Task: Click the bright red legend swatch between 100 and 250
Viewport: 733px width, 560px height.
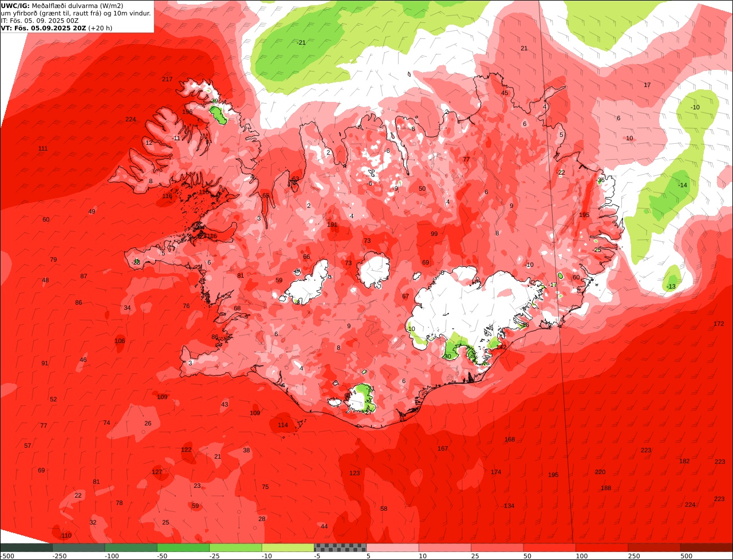Action: pyautogui.click(x=602, y=547)
